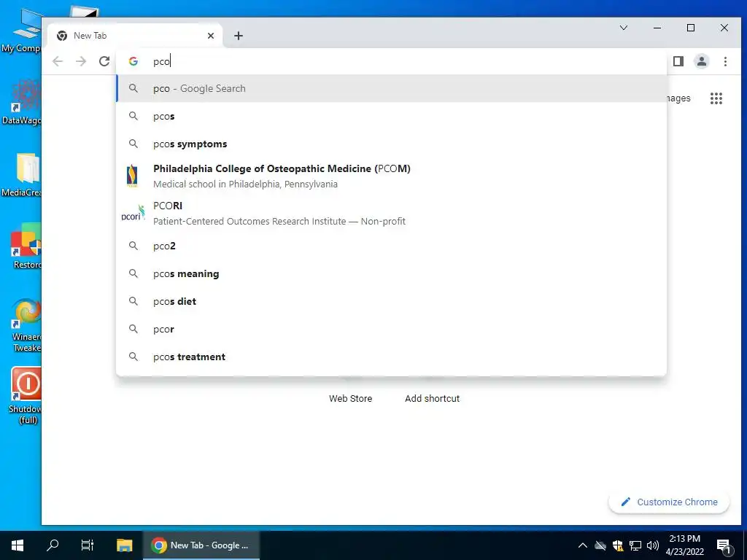Select the PCORI suggestion

[391, 213]
